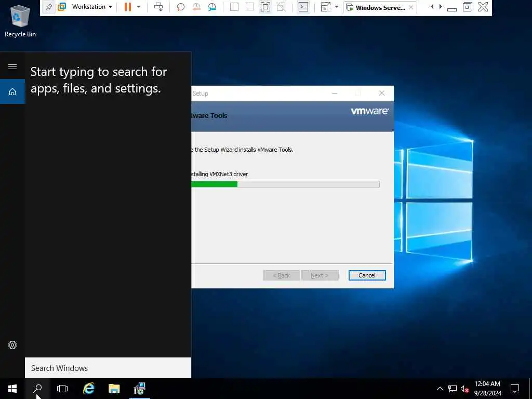Select the VMware Tools installer taskbar icon
Screen dimensions: 532x399
coord(139,389)
